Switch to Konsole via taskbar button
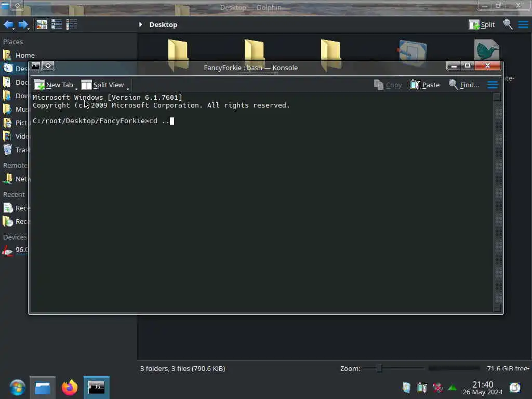 click(x=97, y=388)
